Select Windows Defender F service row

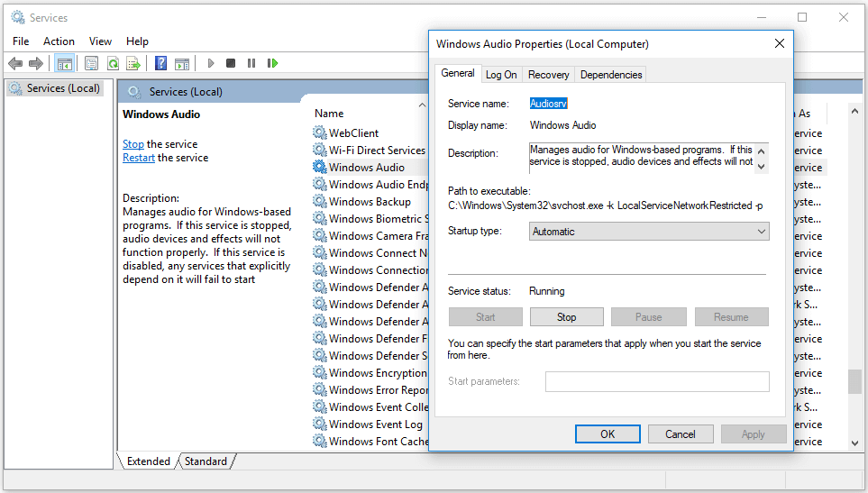370,339
